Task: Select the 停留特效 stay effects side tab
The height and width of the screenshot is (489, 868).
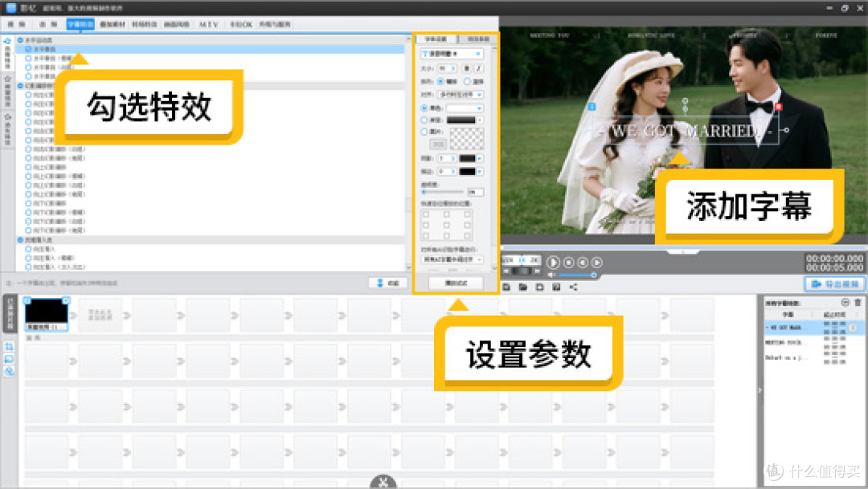Action: [8, 92]
